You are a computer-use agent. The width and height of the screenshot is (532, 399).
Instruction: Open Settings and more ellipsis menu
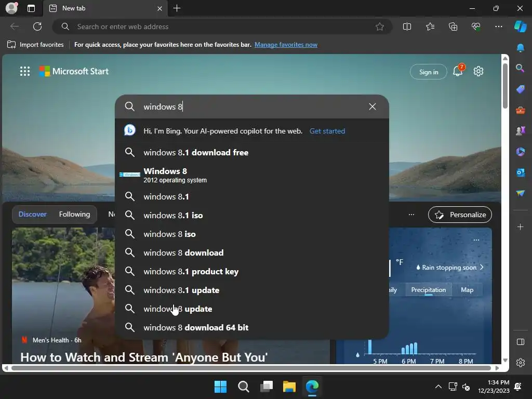pyautogui.click(x=498, y=26)
